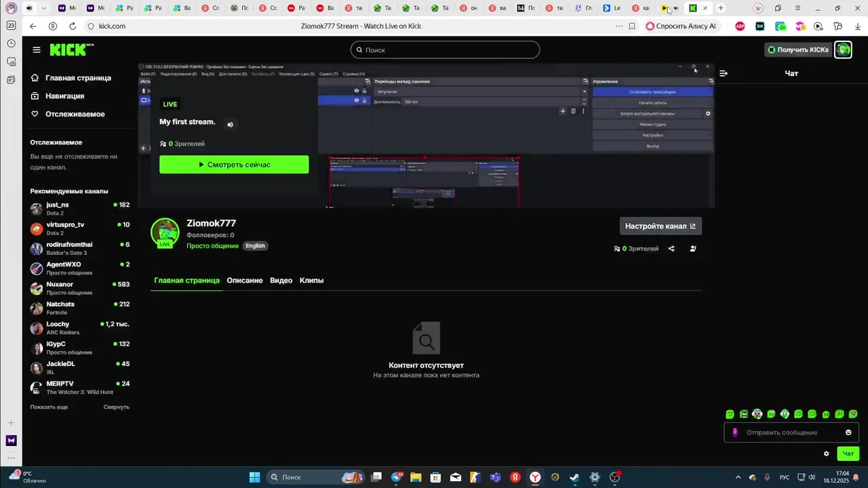Open the ABP extension icon

(741, 26)
